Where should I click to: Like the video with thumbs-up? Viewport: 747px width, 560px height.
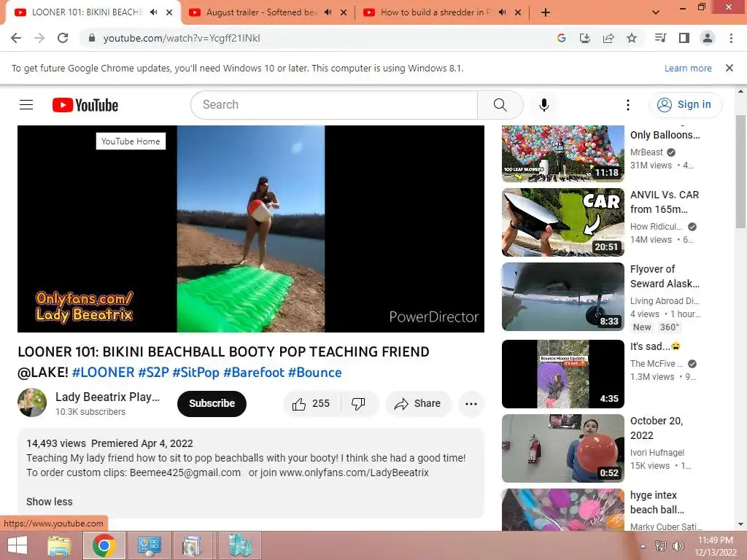(x=311, y=404)
